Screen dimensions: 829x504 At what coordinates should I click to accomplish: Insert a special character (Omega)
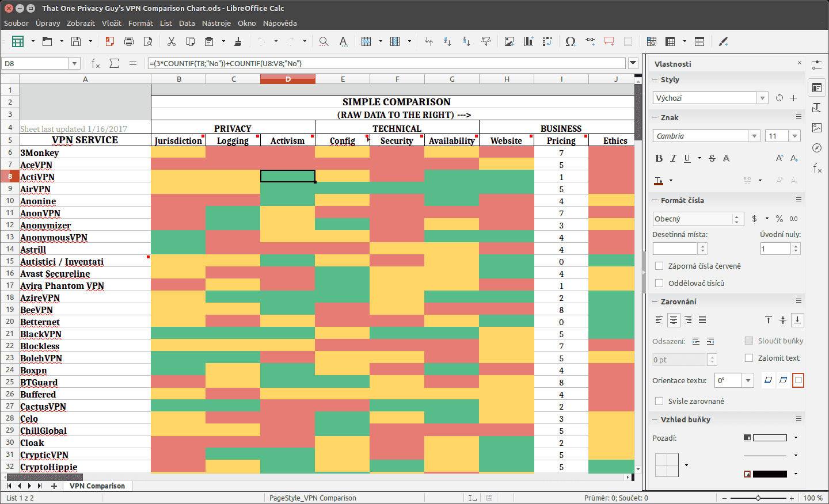pos(571,41)
